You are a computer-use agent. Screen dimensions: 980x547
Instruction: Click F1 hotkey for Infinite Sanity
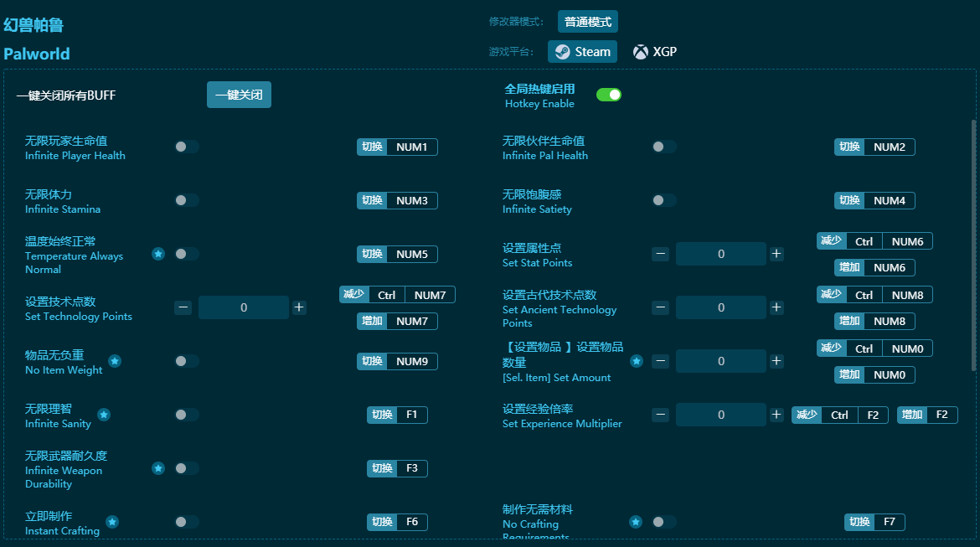click(397, 415)
